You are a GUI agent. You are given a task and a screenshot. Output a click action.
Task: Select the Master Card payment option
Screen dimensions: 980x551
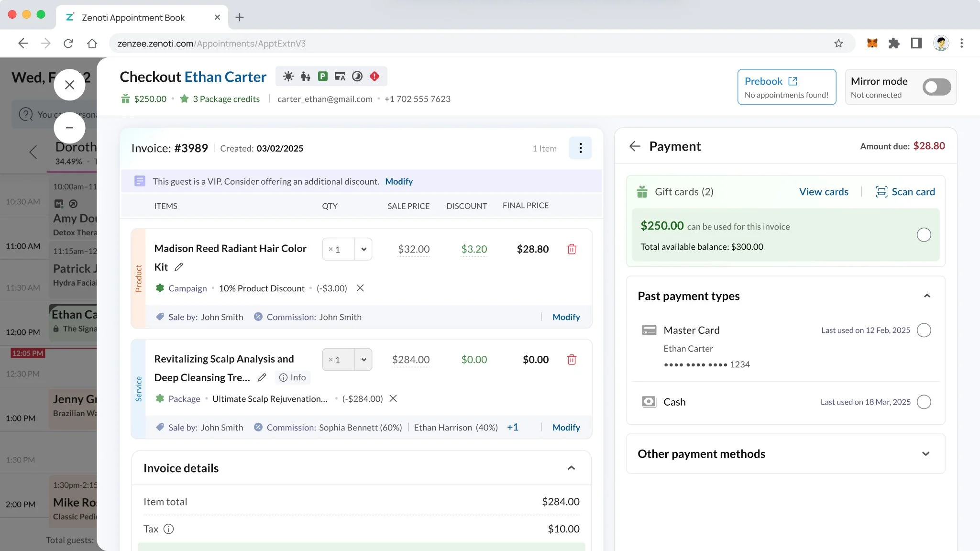pyautogui.click(x=924, y=331)
